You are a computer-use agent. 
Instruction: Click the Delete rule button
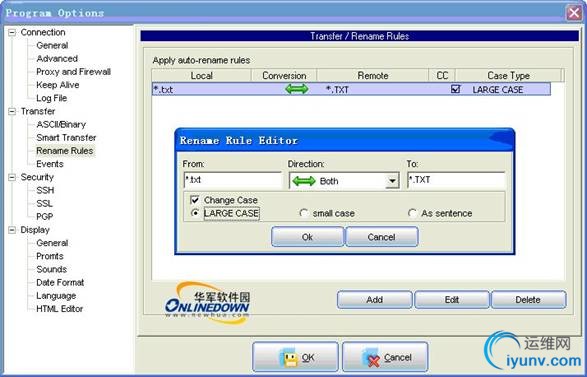[x=528, y=300]
